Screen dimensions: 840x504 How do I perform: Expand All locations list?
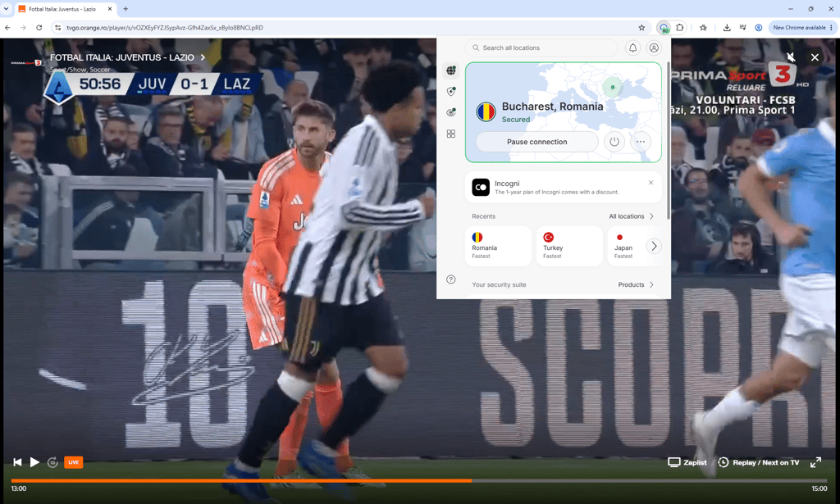[x=632, y=216]
